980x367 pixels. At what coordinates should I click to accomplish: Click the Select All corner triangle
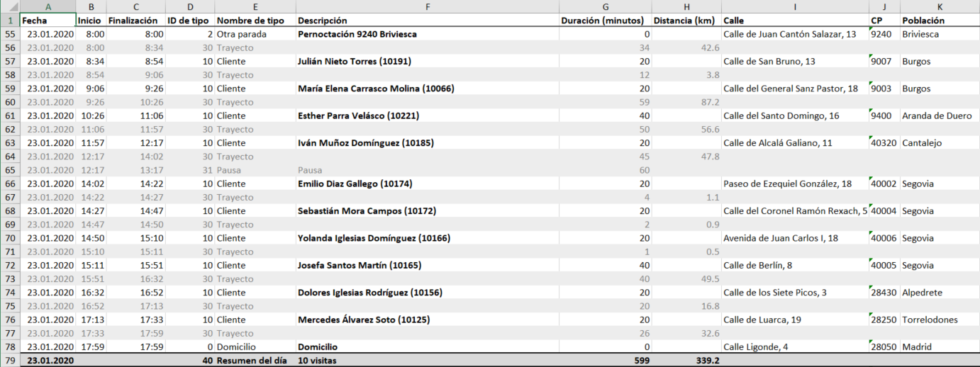coord(9,6)
